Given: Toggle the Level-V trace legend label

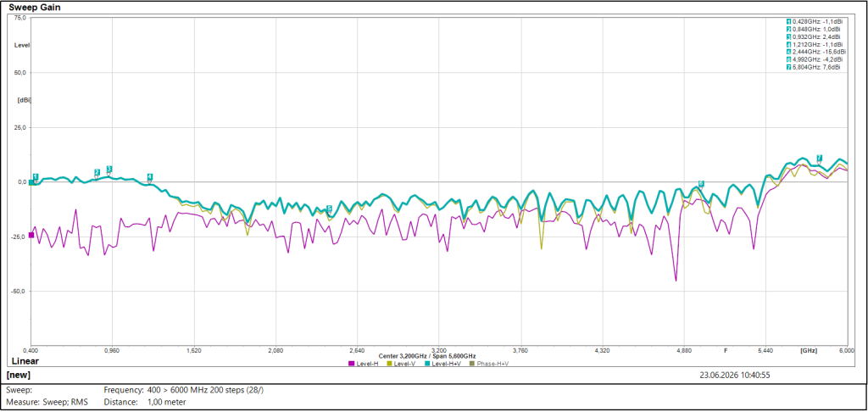Looking at the screenshot, I should 405,364.
